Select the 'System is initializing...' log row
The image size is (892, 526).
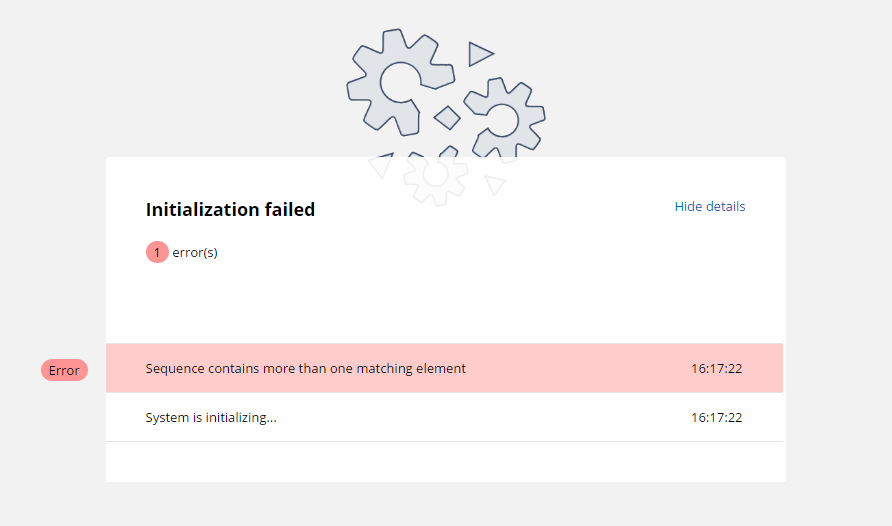pos(444,417)
